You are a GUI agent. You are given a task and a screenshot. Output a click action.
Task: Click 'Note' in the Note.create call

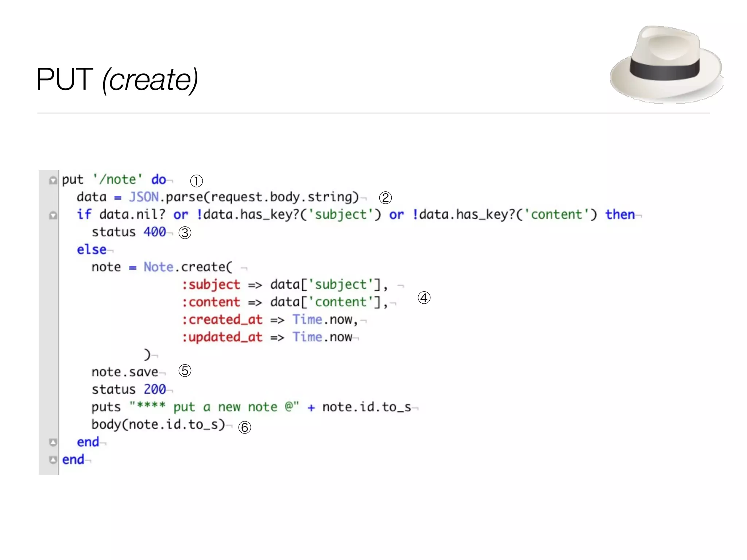[x=158, y=267]
